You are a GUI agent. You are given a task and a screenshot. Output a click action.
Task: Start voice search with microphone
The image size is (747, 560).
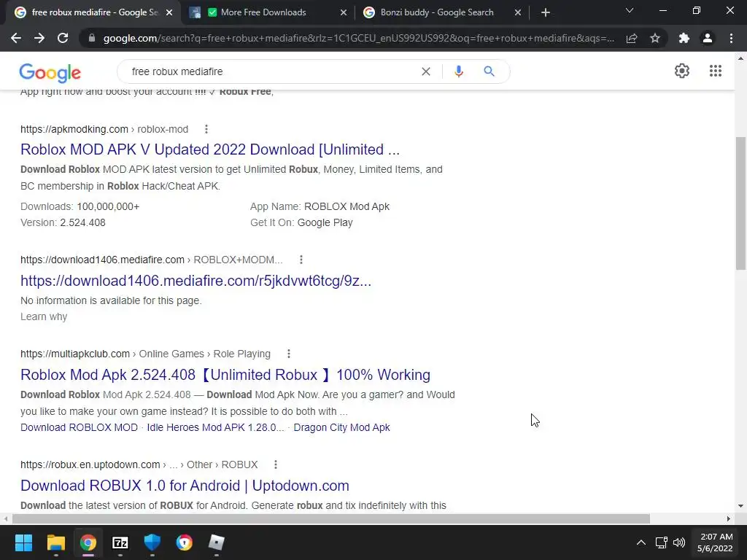pyautogui.click(x=459, y=71)
